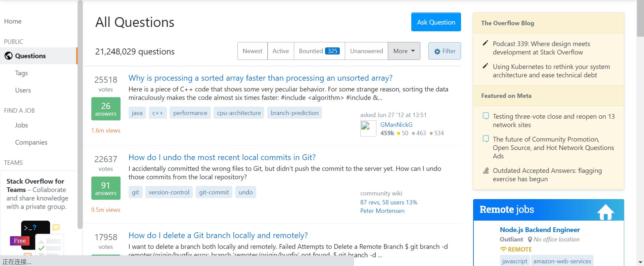Switch to the Active tab
This screenshot has height=266, width=644.
(281, 51)
